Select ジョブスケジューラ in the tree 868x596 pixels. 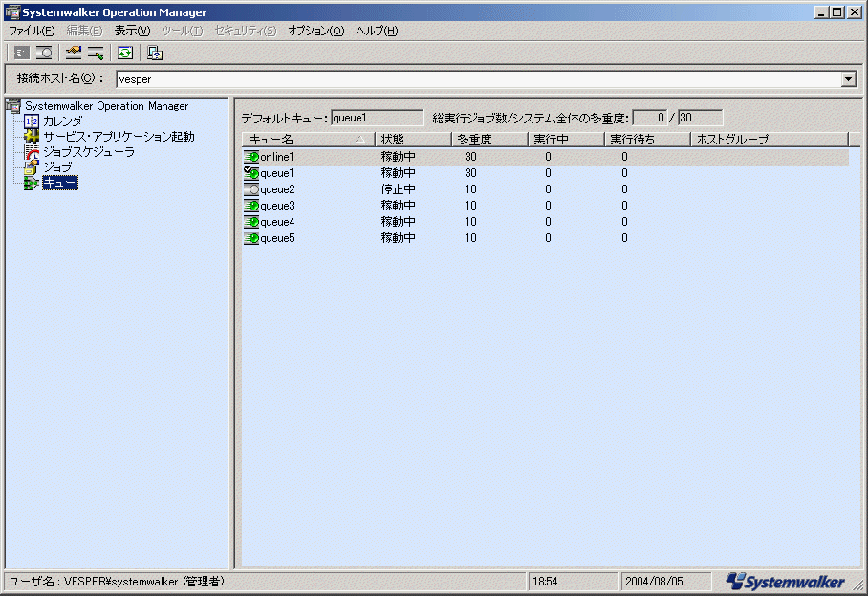pos(89,152)
